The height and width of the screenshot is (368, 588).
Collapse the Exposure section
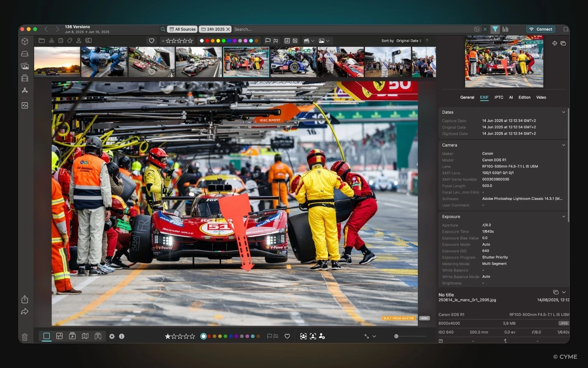563,216
